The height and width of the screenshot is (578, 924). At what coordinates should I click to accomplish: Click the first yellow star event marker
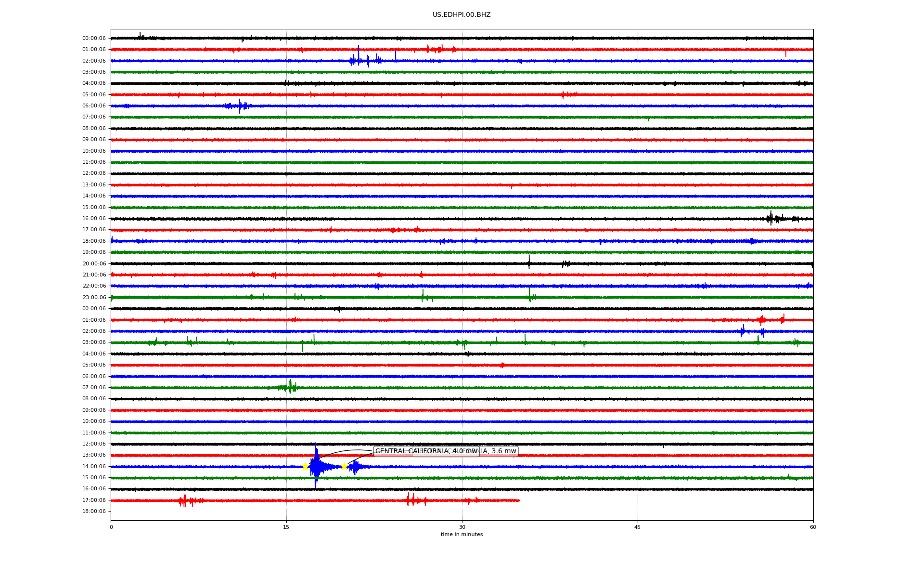point(305,466)
